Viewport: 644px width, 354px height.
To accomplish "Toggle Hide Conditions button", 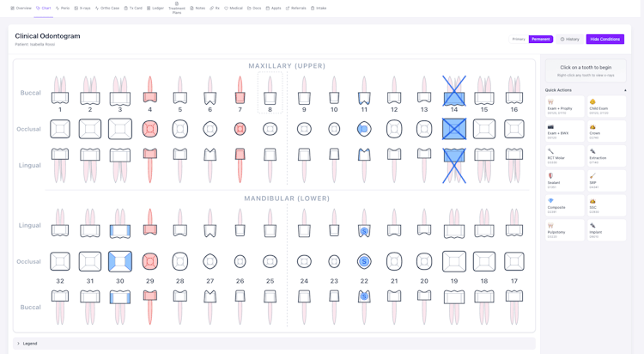I will pyautogui.click(x=605, y=39).
